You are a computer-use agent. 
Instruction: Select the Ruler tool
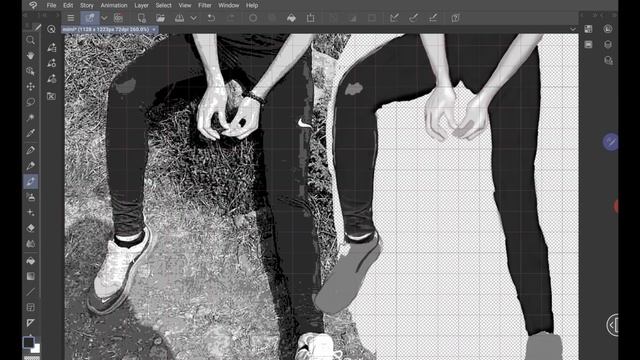(x=31, y=323)
